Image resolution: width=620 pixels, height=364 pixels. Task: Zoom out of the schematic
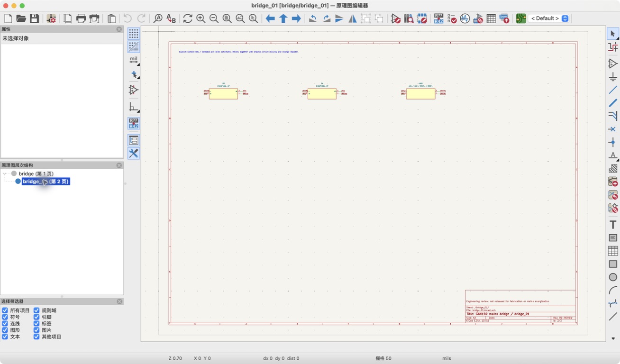point(214,18)
